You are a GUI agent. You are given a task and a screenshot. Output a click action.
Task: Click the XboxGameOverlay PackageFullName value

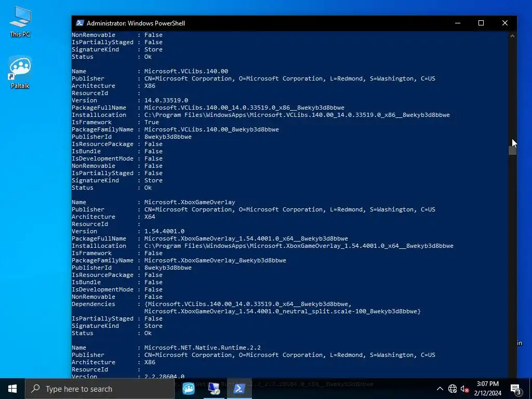point(246,238)
